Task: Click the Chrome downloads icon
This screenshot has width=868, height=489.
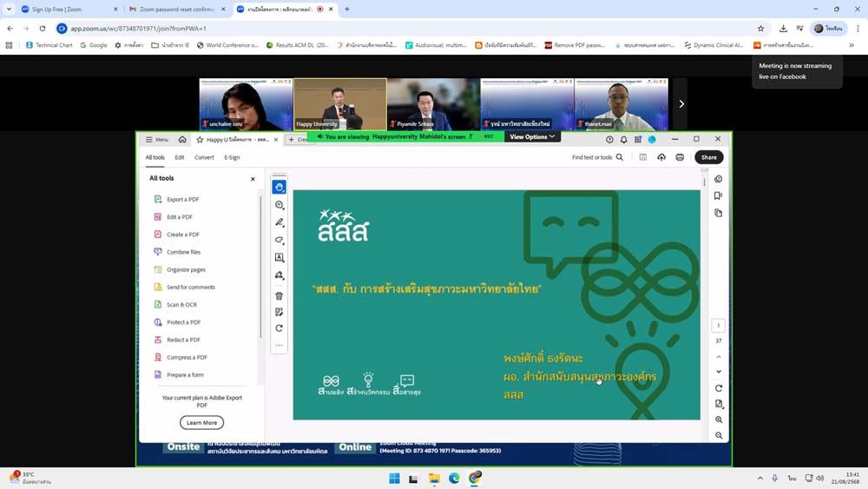Action: point(783,29)
